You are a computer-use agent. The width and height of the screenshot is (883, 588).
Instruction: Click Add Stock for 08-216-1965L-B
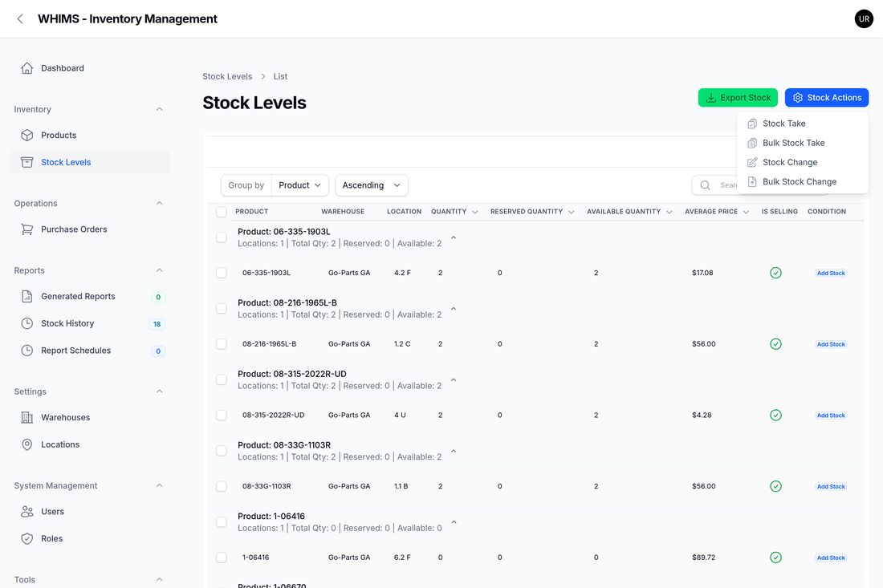(831, 344)
